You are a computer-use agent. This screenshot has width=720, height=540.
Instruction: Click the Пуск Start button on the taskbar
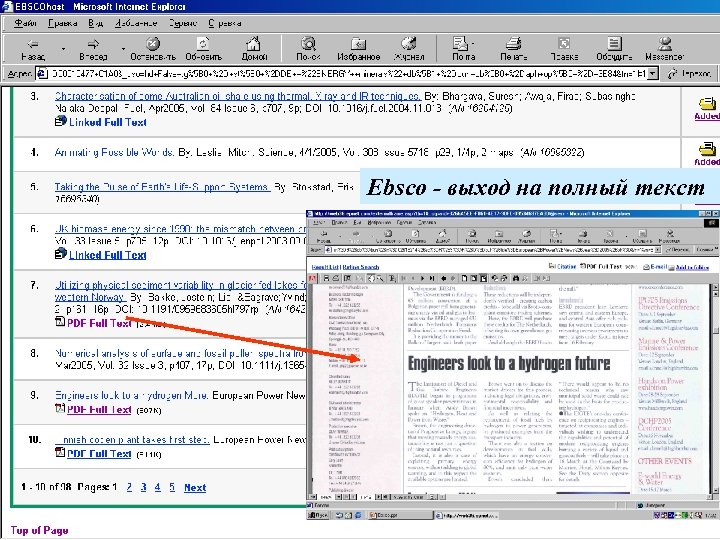point(318,515)
